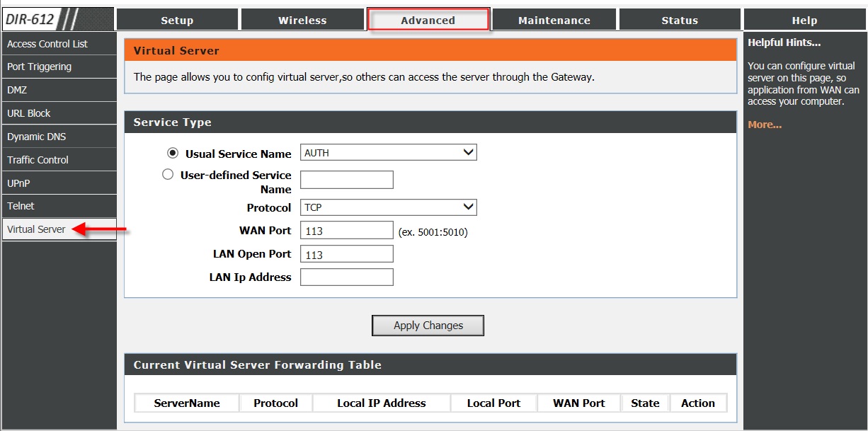Viewport: 868px width, 431px height.
Task: Select User-defined Service Name radio button
Action: pos(168,174)
